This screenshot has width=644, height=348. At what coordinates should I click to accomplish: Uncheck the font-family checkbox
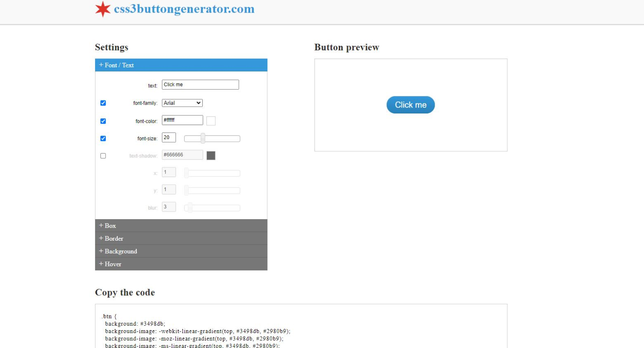[103, 103]
